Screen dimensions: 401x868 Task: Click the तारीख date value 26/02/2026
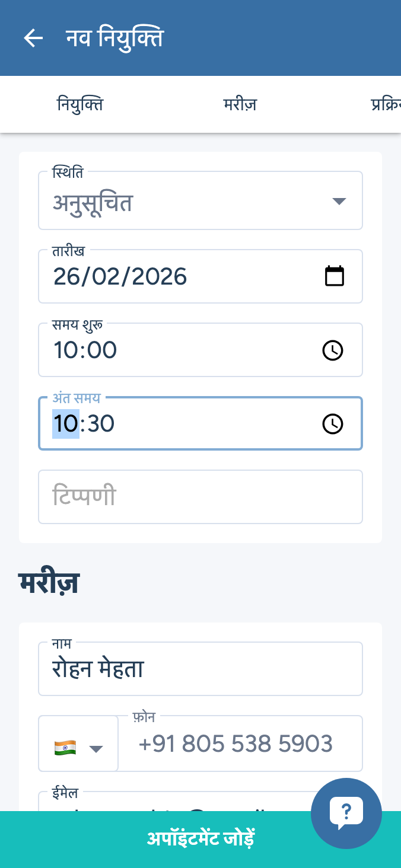[120, 277]
